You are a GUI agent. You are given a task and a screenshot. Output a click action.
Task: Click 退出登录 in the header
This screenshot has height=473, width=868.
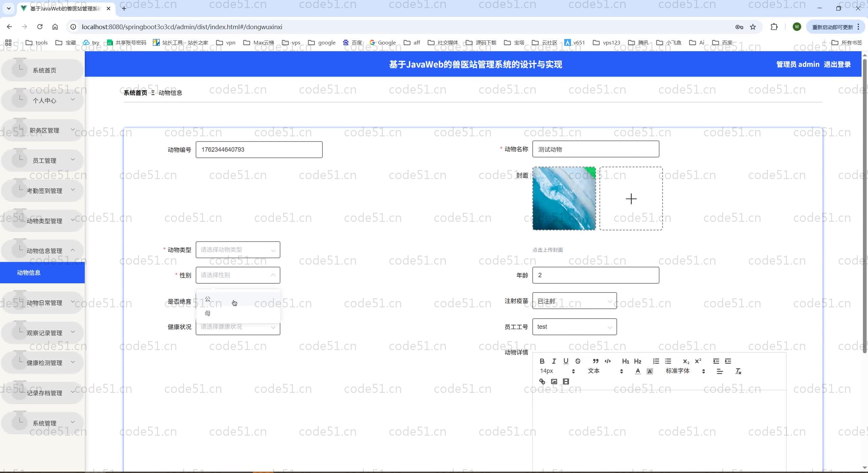837,64
